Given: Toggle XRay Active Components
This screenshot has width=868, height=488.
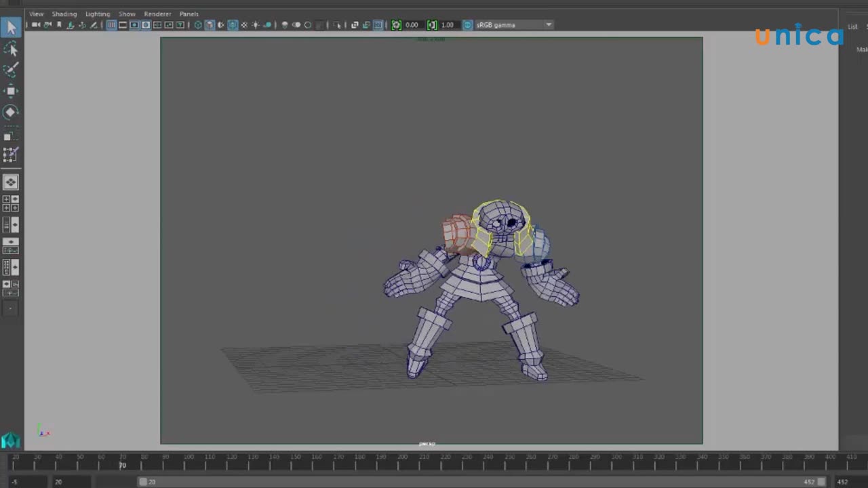Looking at the screenshot, I should pyautogui.click(x=366, y=25).
